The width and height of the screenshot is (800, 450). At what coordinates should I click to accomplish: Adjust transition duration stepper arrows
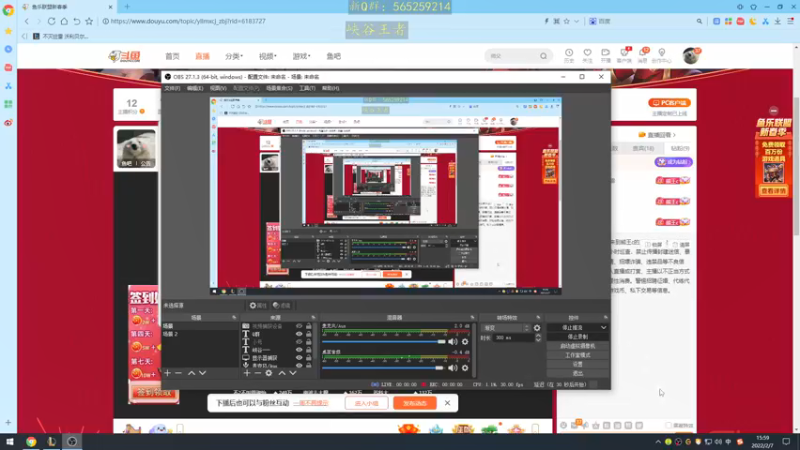click(538, 338)
